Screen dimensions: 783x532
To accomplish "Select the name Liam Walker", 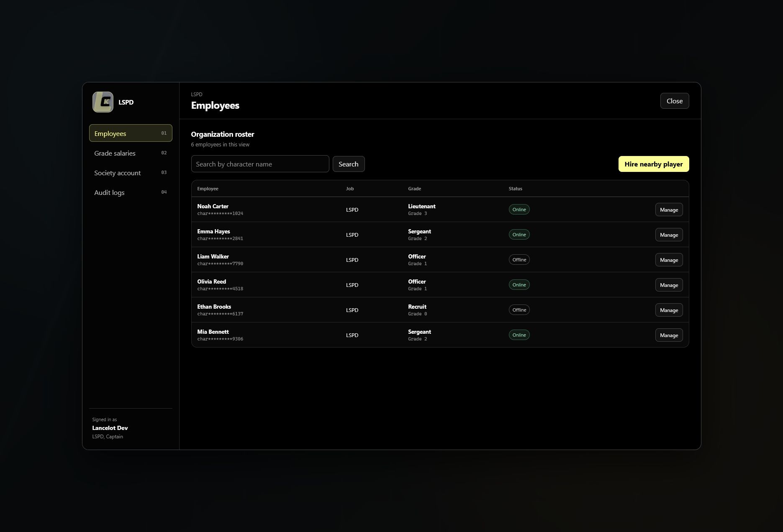I will [x=213, y=256].
